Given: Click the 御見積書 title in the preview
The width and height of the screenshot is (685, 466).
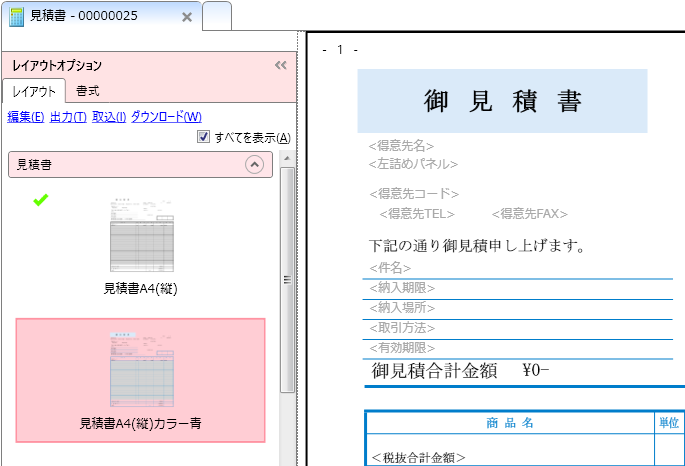Looking at the screenshot, I should (502, 101).
